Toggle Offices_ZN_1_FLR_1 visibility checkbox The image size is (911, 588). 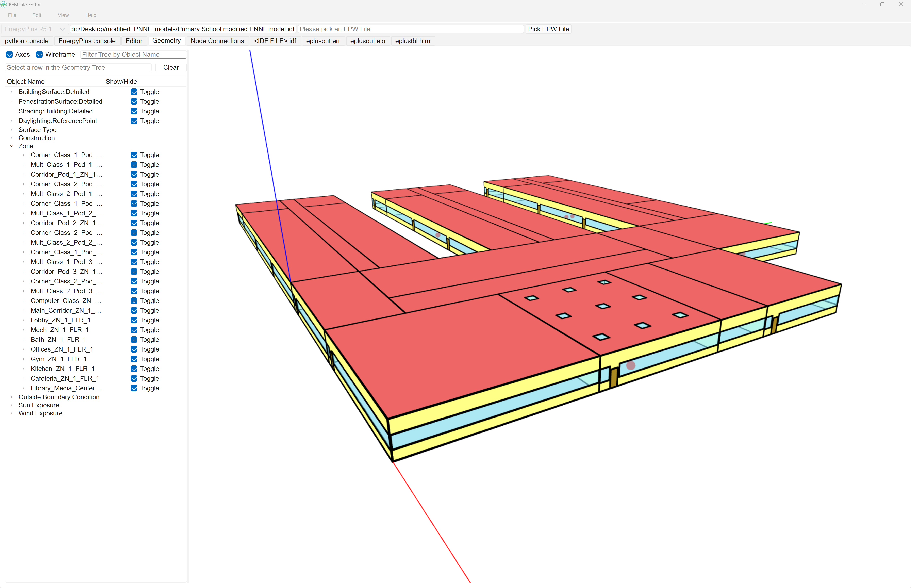point(134,349)
